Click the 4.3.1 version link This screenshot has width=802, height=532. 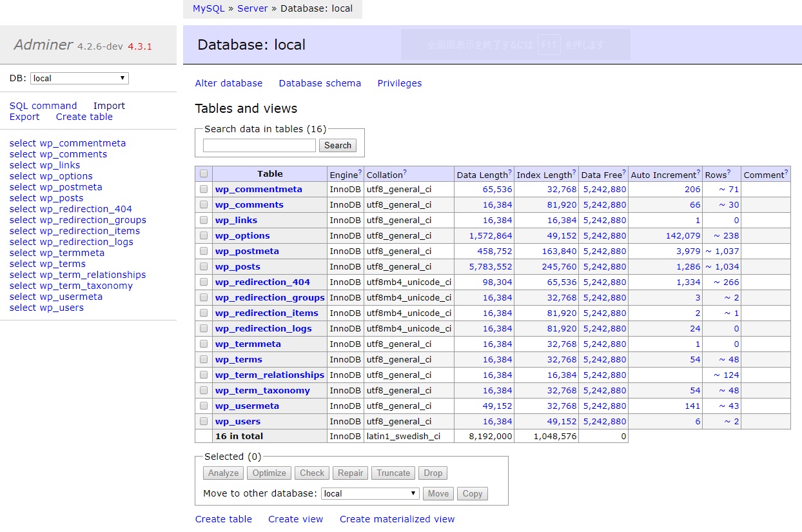140,46
